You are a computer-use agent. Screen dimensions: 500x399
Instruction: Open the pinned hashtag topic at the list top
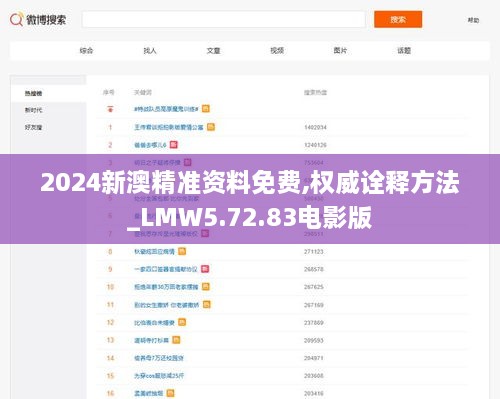pyautogui.click(x=166, y=109)
